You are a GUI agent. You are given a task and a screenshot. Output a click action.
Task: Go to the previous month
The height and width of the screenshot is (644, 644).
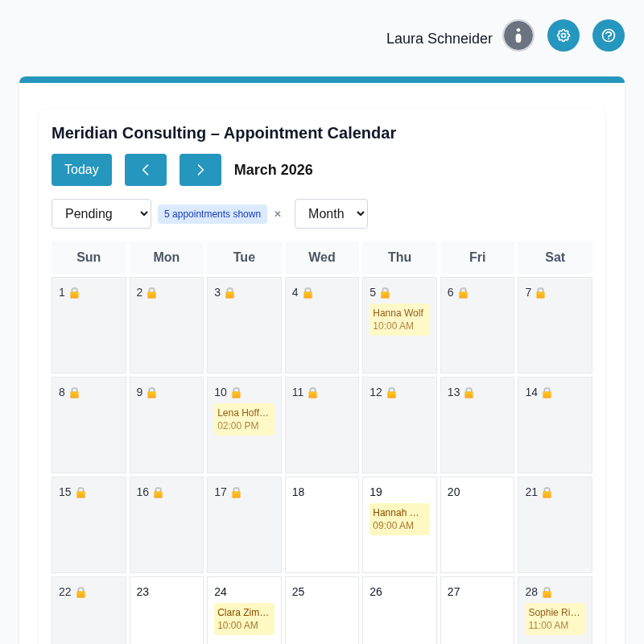[x=146, y=170]
